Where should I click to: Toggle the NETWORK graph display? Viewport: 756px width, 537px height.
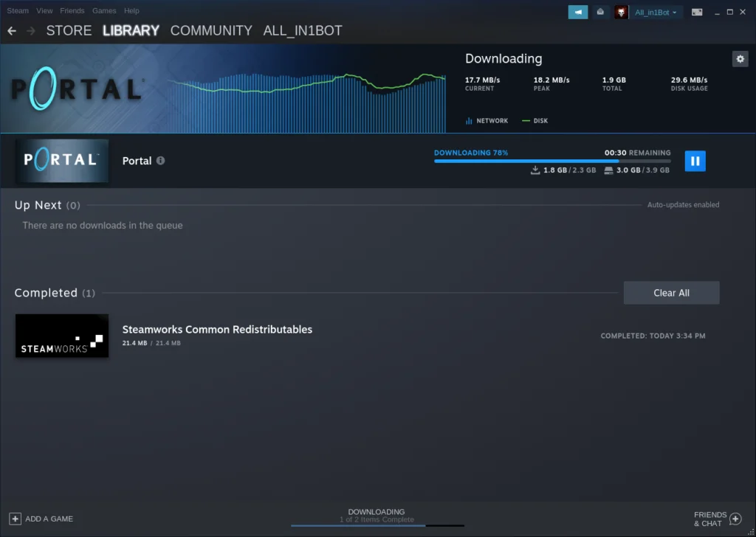(x=487, y=120)
